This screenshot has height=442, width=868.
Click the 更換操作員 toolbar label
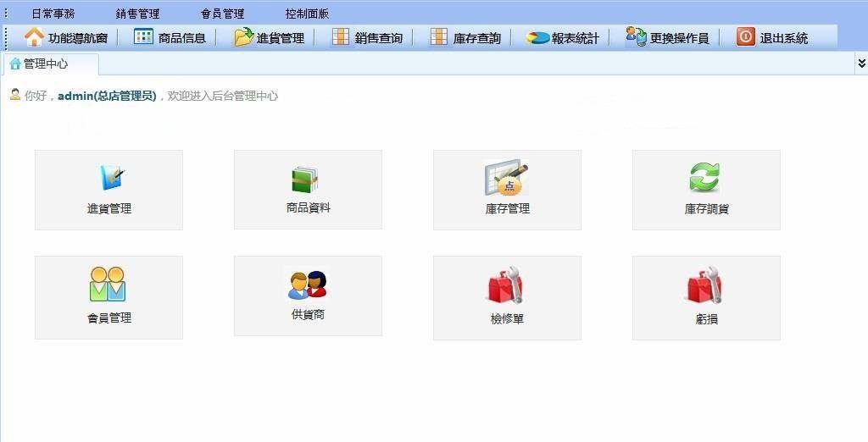[x=679, y=38]
